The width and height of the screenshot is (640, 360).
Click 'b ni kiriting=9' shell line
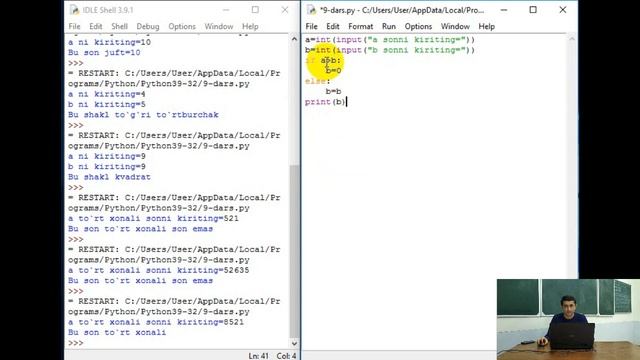[107, 167]
